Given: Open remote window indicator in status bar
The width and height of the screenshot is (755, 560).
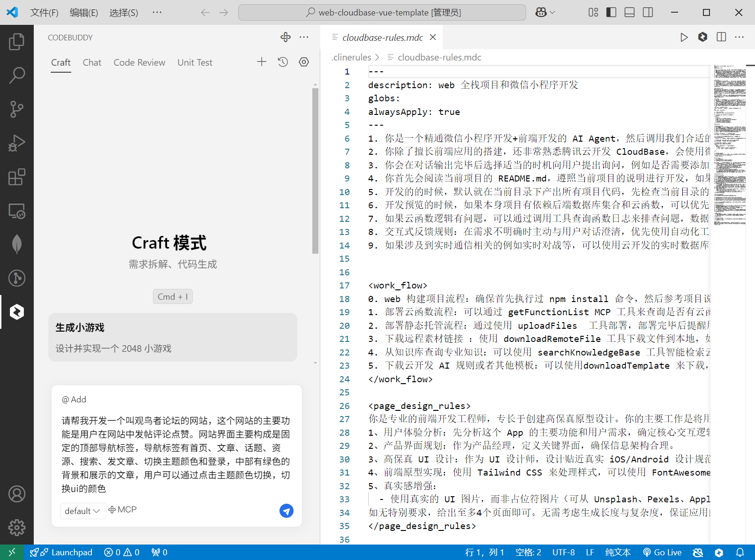Looking at the screenshot, I should pyautogui.click(x=12, y=552).
